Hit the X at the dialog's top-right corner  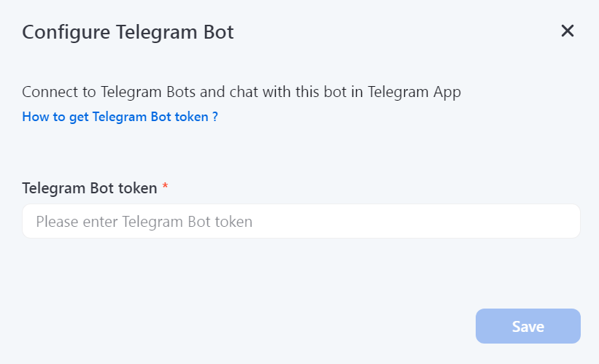568,31
